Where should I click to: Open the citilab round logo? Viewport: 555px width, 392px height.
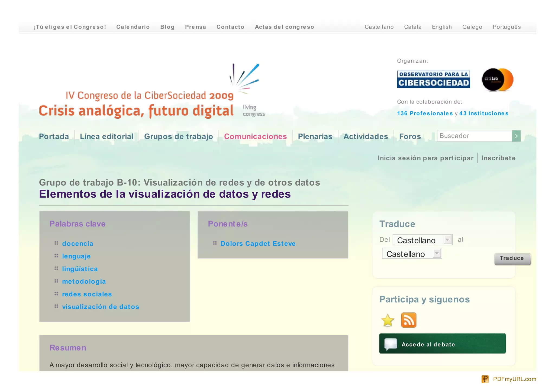(x=497, y=79)
